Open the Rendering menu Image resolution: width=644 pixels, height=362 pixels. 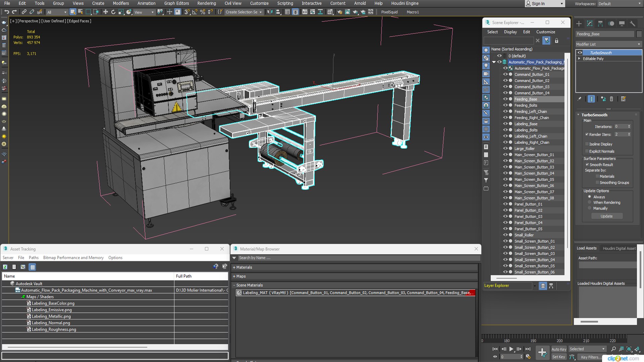click(206, 3)
